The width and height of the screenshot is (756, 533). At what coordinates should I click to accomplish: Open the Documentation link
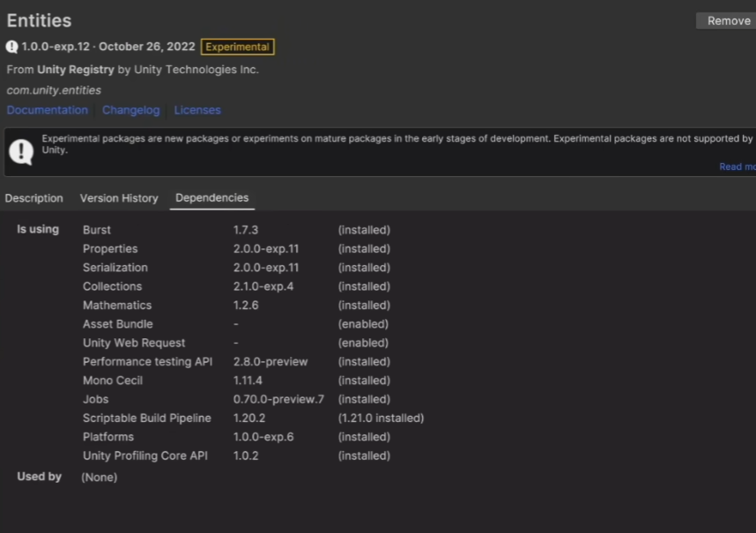click(48, 110)
